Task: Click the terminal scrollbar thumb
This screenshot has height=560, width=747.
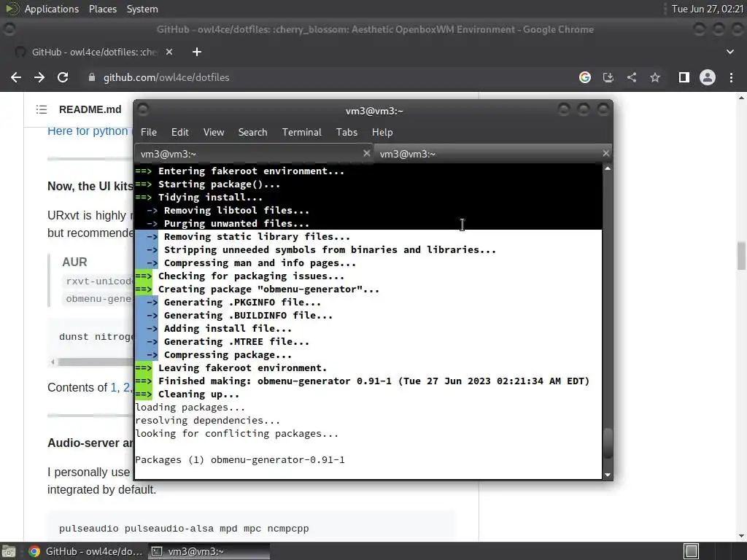Action: (608, 443)
